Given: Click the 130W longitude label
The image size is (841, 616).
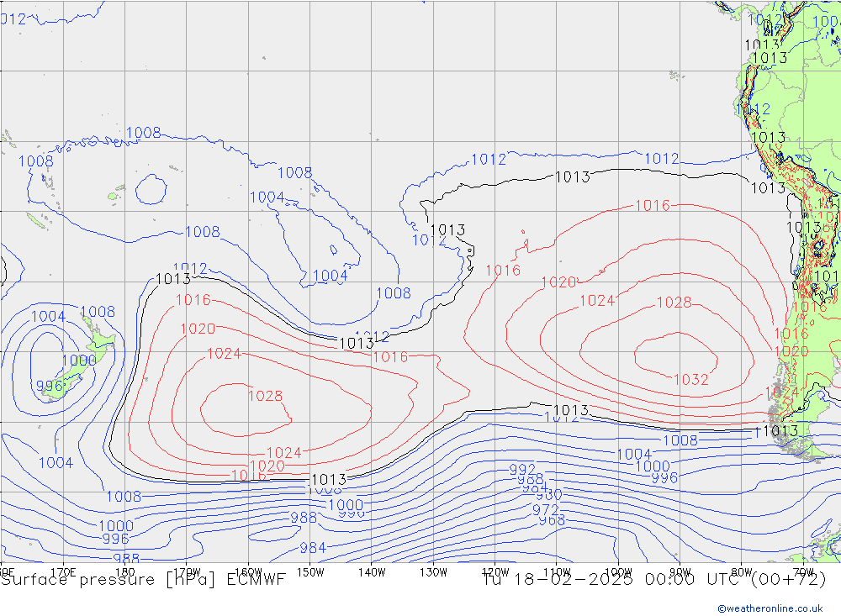Looking at the screenshot, I should click(433, 572).
